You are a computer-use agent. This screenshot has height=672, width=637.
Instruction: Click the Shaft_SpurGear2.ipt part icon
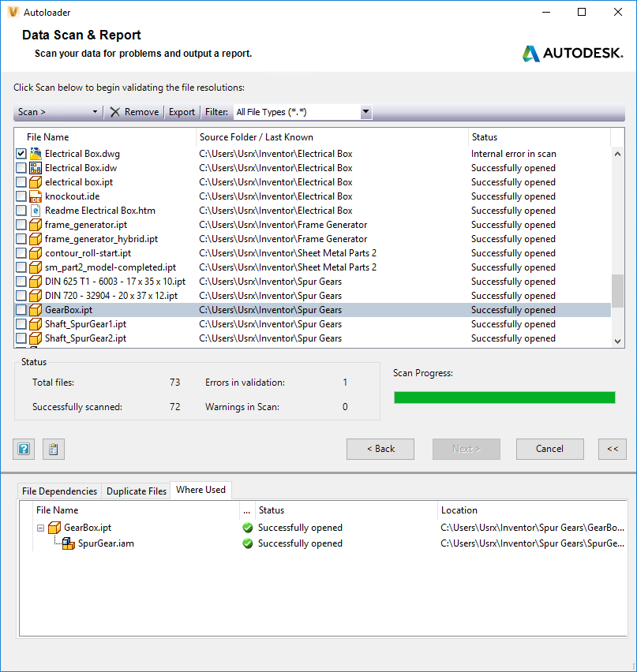pyautogui.click(x=36, y=338)
